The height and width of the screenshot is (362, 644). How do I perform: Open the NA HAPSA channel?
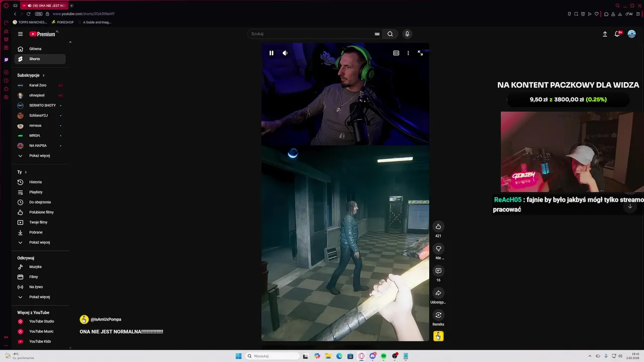click(x=40, y=146)
